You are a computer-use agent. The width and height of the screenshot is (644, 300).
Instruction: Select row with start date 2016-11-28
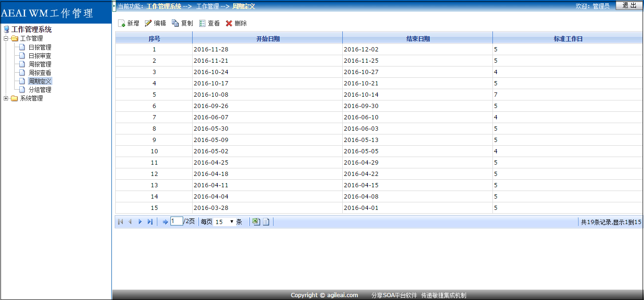(379, 49)
